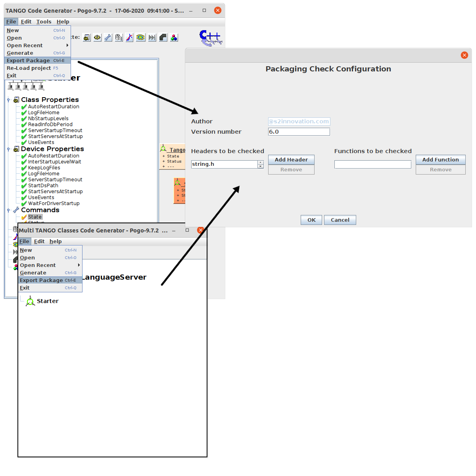Choose Export Package in Multi Classes File menu
476x476 pixels.
[50, 280]
